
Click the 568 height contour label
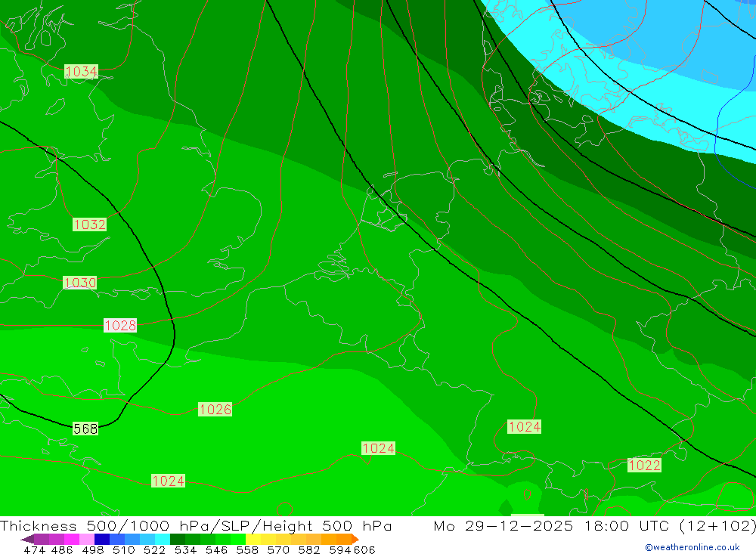(x=85, y=429)
